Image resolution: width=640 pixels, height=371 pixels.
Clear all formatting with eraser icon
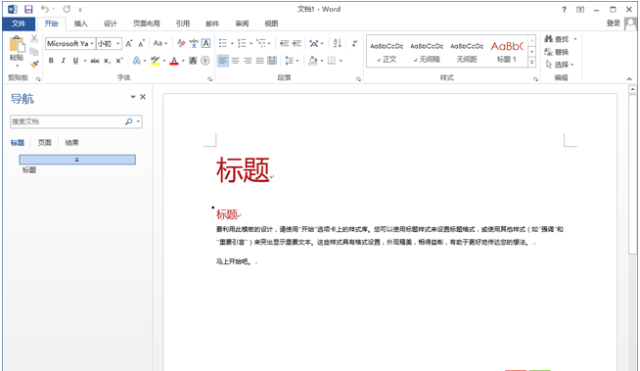(181, 43)
